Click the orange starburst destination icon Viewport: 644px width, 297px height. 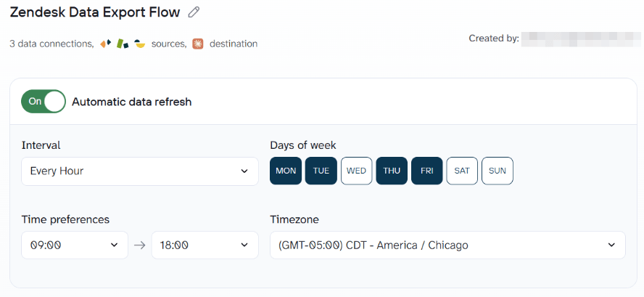tap(198, 44)
